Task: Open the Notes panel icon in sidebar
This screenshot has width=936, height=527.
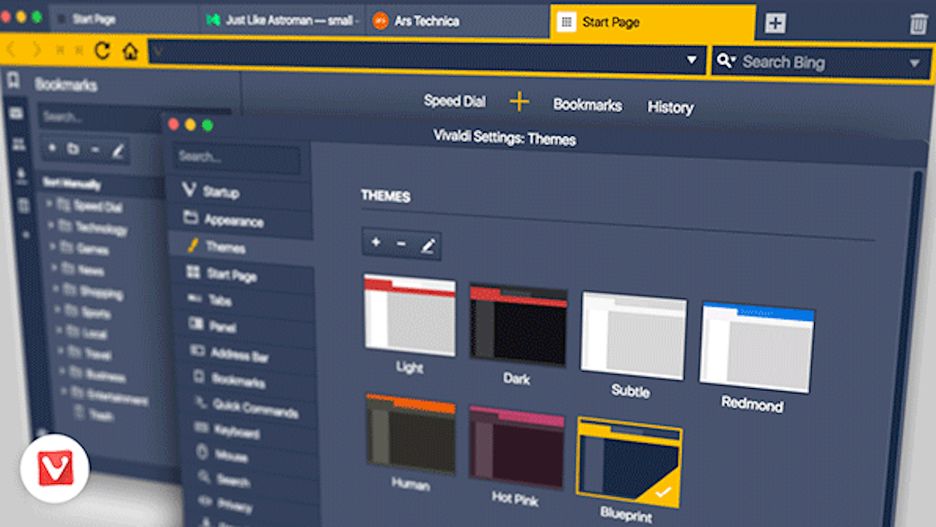Action: tap(24, 206)
